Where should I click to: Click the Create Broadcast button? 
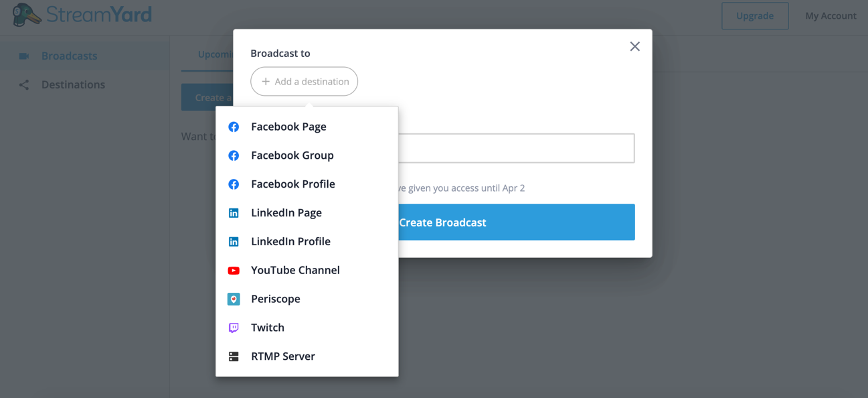443,222
